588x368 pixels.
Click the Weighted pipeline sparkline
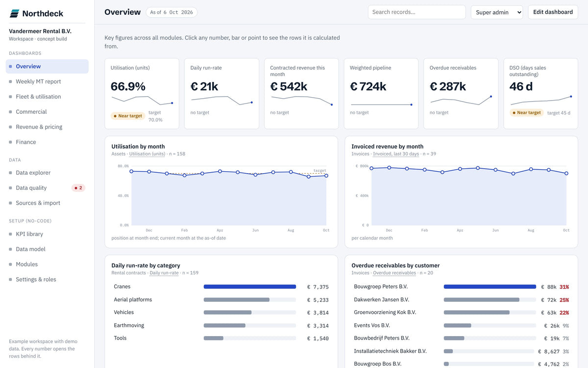pyautogui.click(x=381, y=105)
